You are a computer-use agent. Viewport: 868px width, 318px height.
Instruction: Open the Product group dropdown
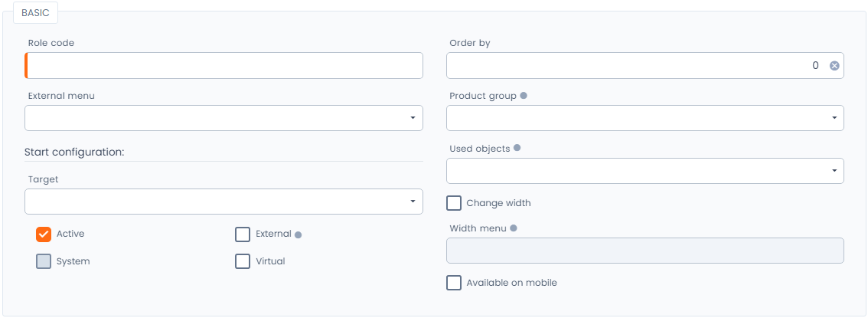pyautogui.click(x=644, y=118)
